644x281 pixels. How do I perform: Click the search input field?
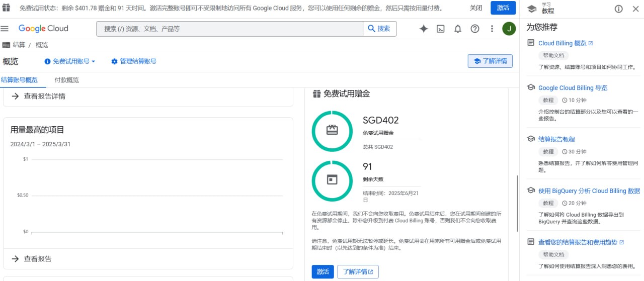point(229,29)
